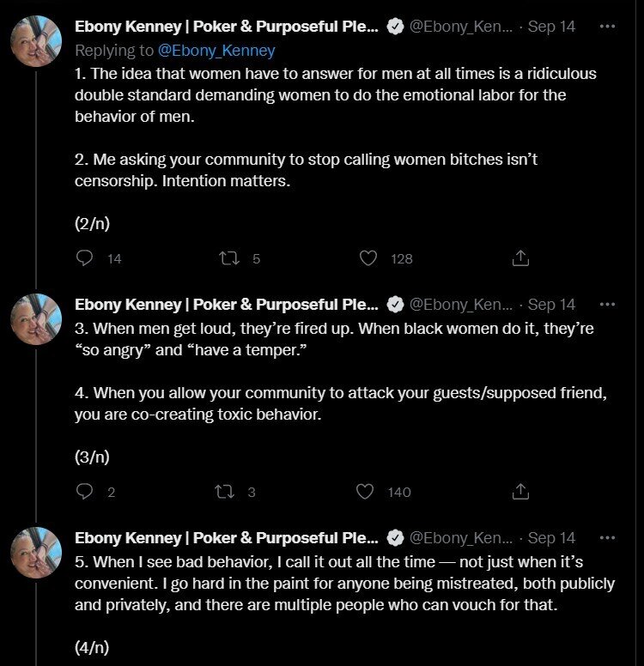Retweet the (3/n) tweet
This screenshot has width=644, height=666.
tap(224, 492)
